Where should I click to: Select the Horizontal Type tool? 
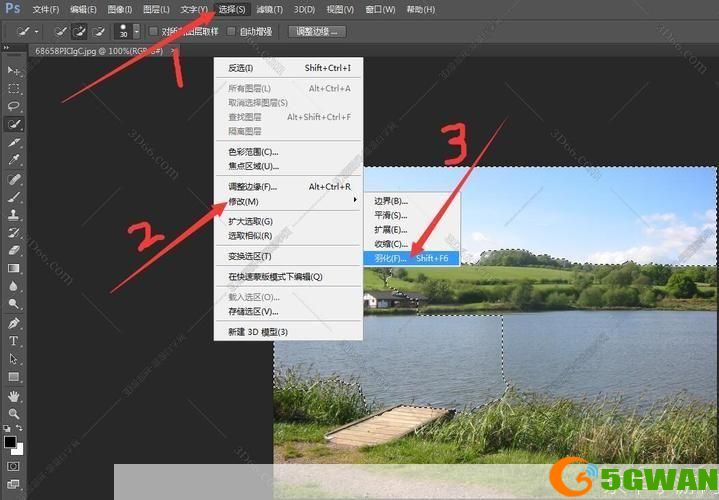(14, 341)
